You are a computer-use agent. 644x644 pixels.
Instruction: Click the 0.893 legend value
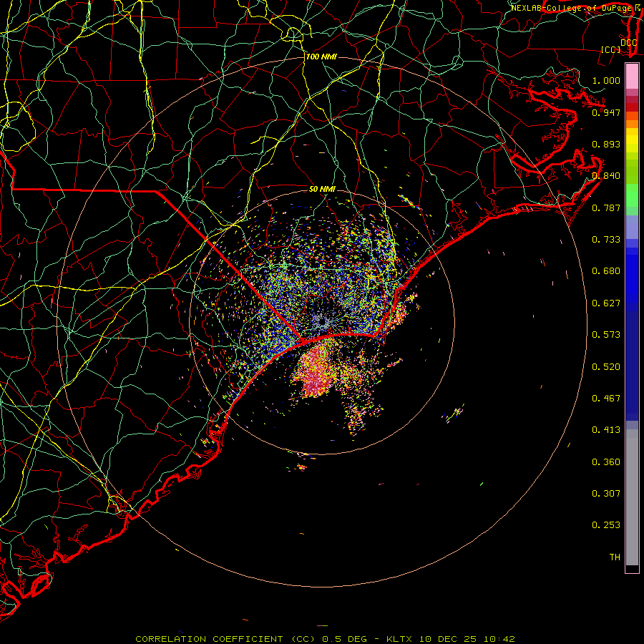tap(606, 144)
